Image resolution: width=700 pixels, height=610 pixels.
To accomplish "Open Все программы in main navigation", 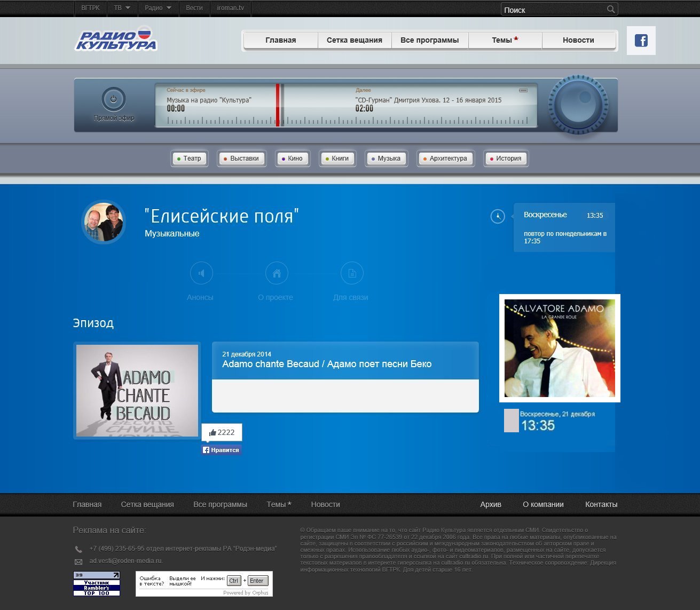I will 430,40.
